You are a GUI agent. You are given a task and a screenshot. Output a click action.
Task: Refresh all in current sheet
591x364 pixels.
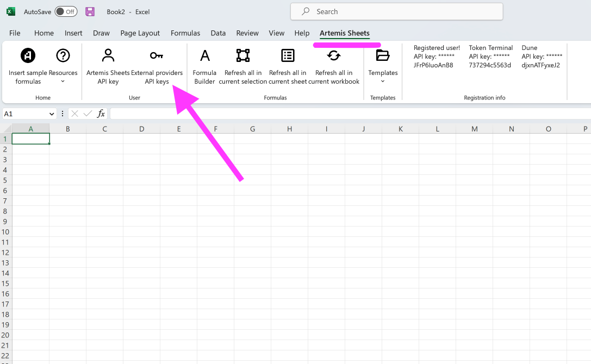click(288, 66)
